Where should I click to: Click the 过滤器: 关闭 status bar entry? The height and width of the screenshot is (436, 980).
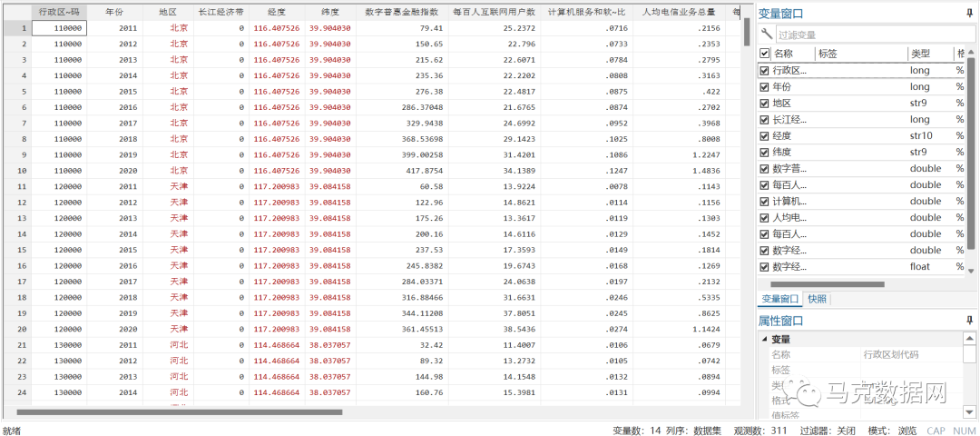coord(828,431)
